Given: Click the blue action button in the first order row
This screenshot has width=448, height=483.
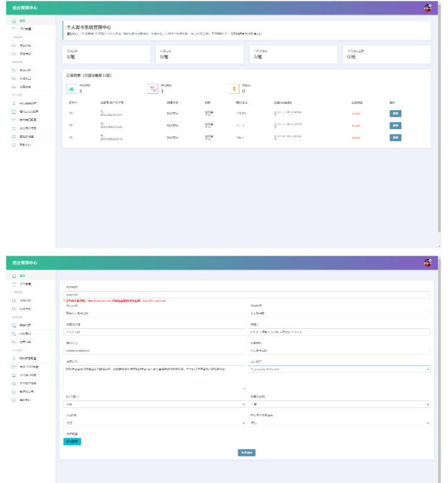Looking at the screenshot, I should 395,113.
